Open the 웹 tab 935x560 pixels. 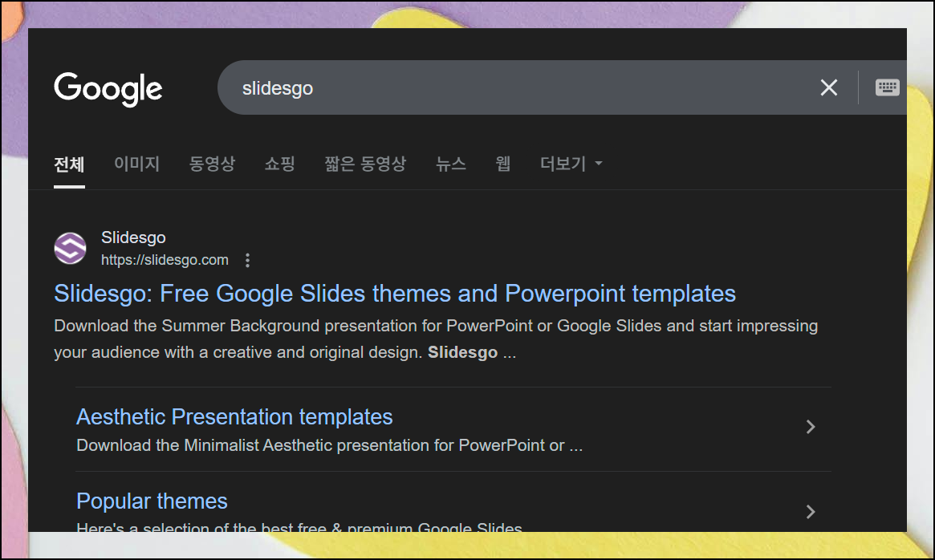[502, 164]
